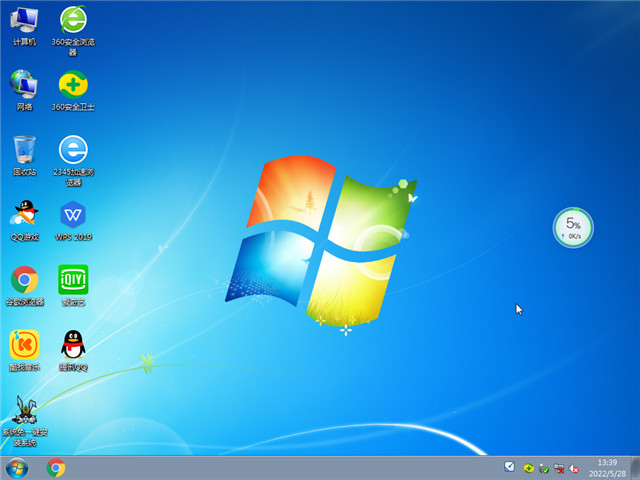Select the WPS 2019 desktop shortcut
The image size is (640, 480).
(x=73, y=220)
